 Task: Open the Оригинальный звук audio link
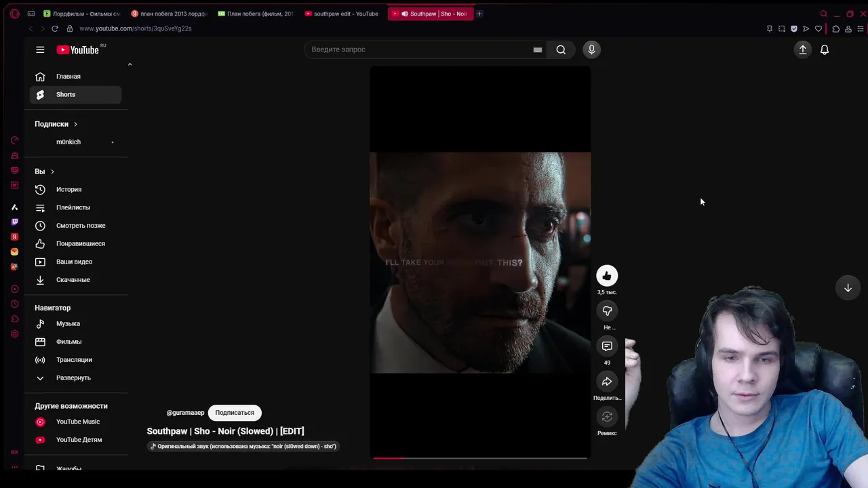click(243, 446)
